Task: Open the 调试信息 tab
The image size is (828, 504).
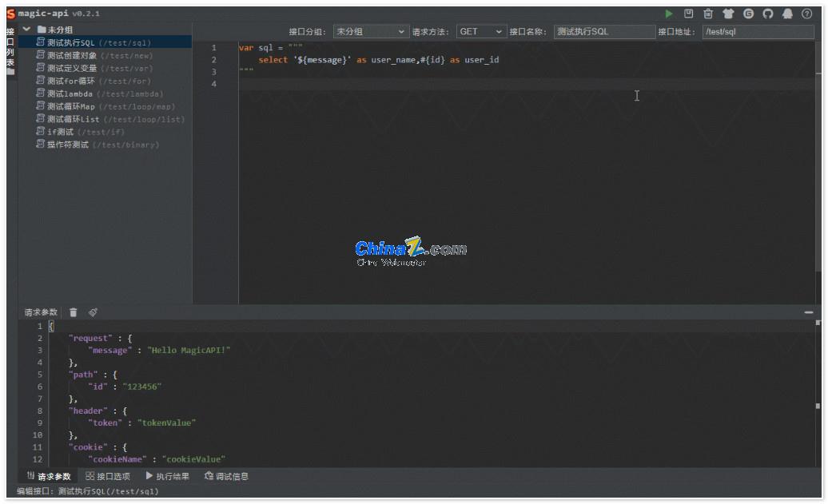Action: click(x=226, y=477)
